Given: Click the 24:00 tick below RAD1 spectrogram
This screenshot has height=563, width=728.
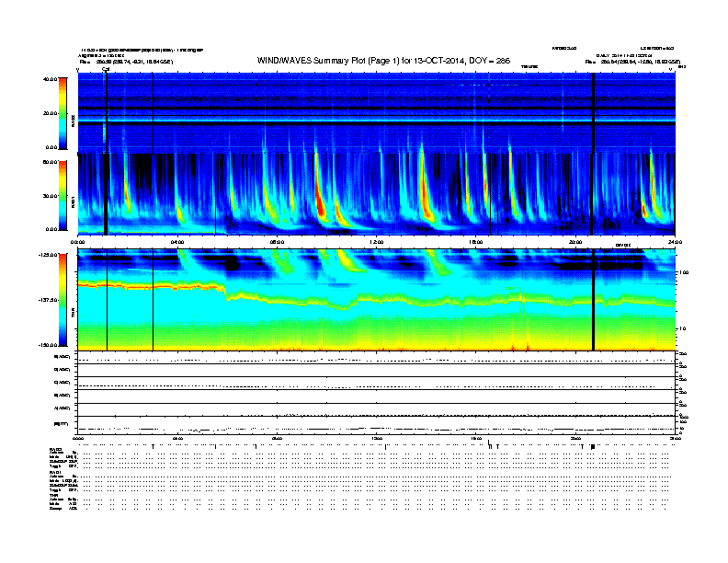Looking at the screenshot, I should (x=674, y=242).
